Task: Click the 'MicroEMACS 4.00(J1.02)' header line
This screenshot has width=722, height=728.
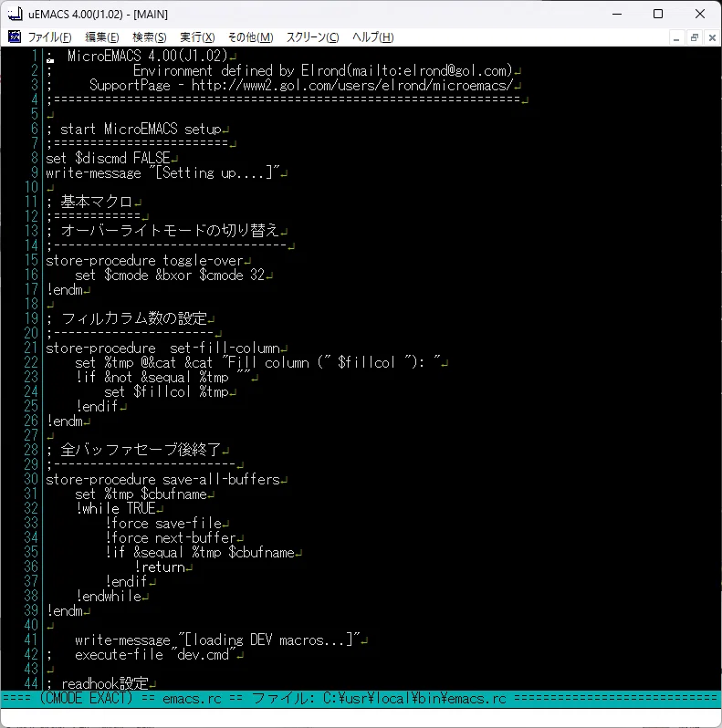Action: click(148, 57)
